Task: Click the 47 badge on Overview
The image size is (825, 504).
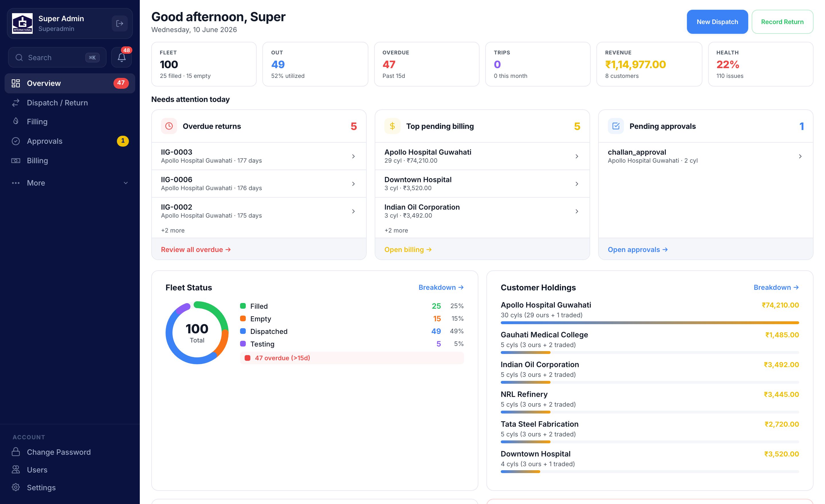Action: click(121, 83)
